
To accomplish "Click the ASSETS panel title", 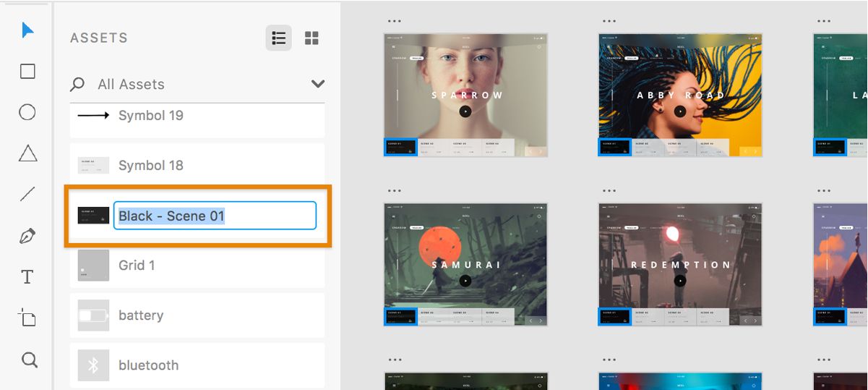I will (x=99, y=38).
